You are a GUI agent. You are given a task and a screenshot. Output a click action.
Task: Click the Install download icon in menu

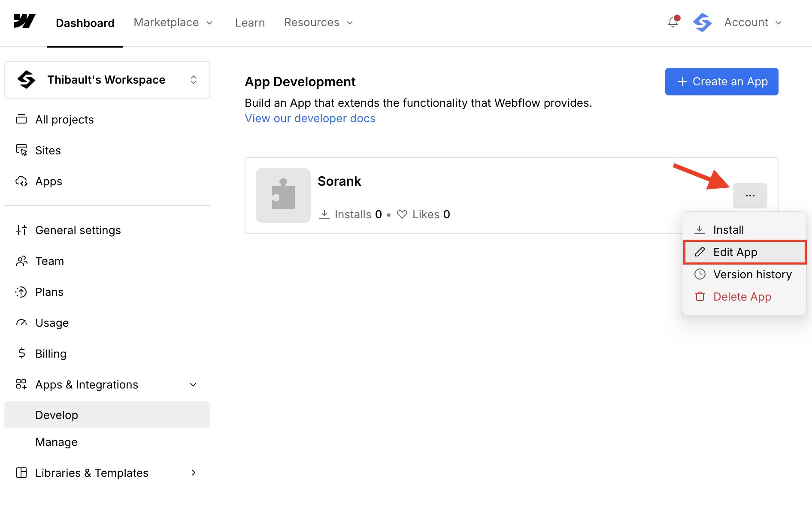point(700,230)
